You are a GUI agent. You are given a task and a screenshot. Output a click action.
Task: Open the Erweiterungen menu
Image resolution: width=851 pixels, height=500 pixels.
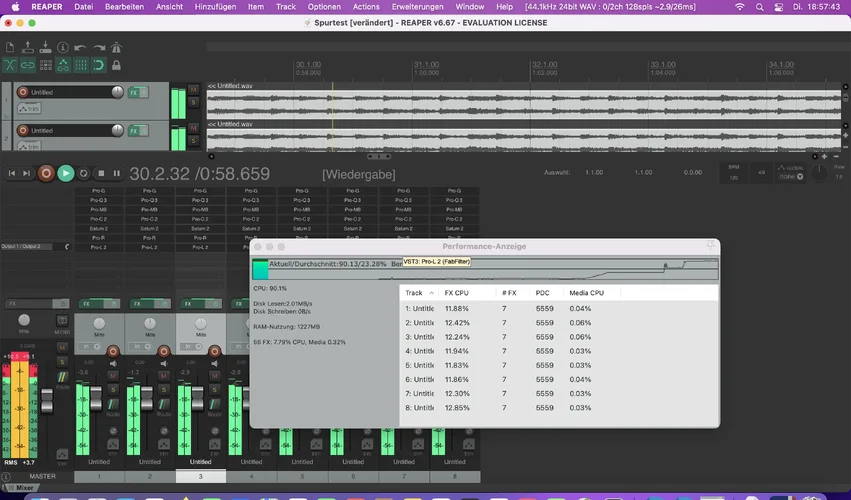tap(417, 7)
